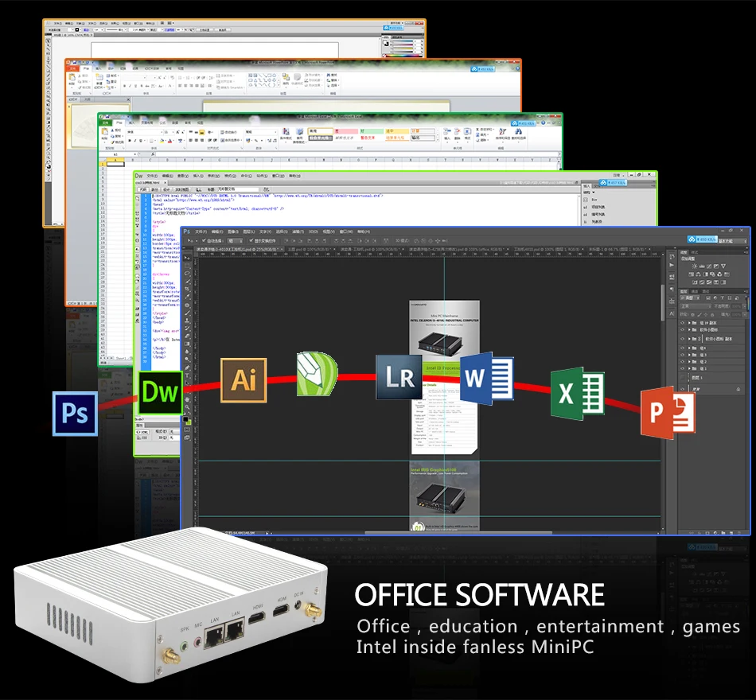Screen dimensions: 756x700
Task: Hide the '组 4' layer group
Action: [682, 348]
